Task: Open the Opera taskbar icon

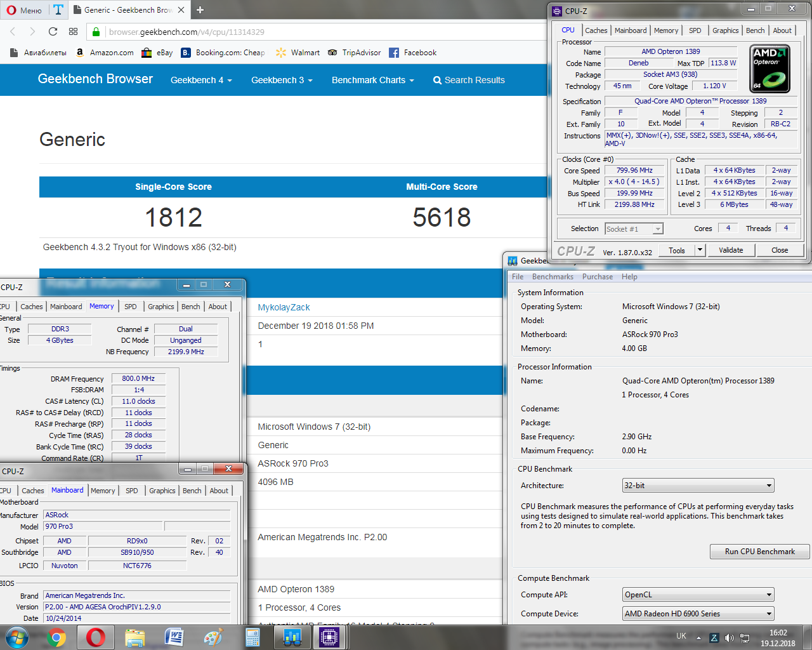Action: click(x=96, y=637)
